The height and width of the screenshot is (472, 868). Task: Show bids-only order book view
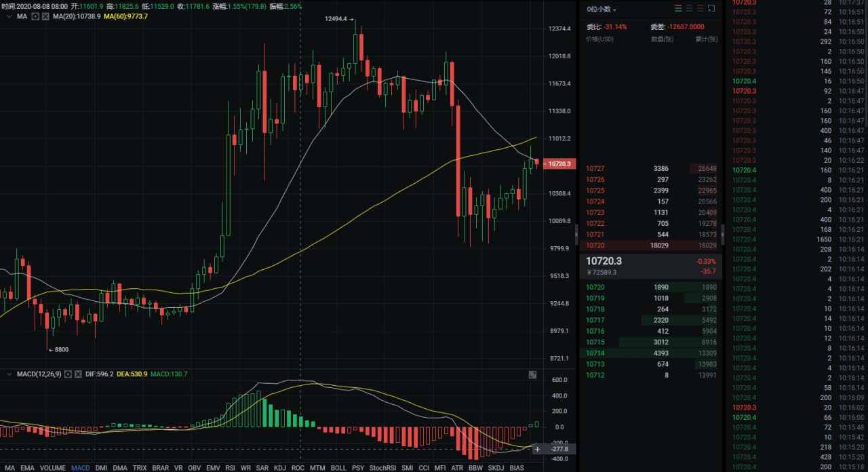pyautogui.click(x=690, y=8)
